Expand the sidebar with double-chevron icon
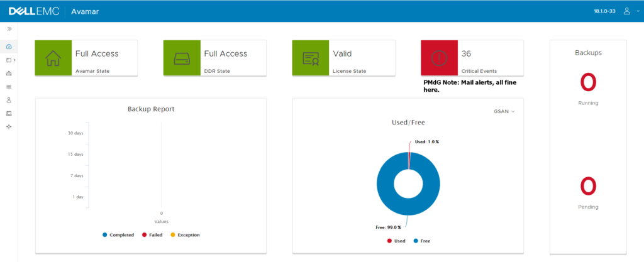Screen dimensions: 644x262 (x=9, y=29)
